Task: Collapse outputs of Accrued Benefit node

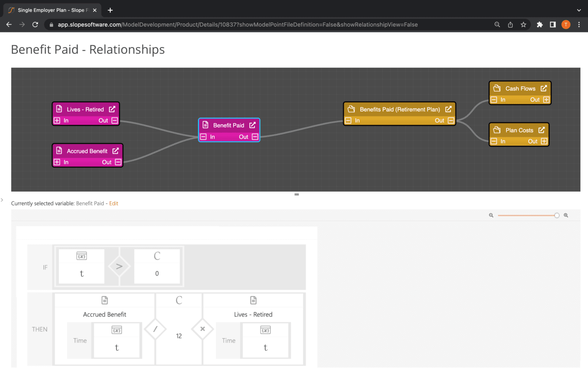Action: pyautogui.click(x=118, y=162)
